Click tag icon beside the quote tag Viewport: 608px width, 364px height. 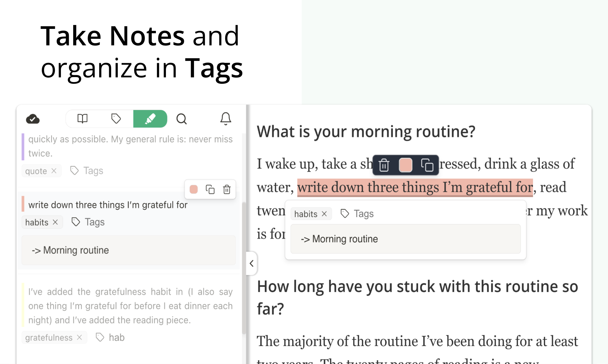coord(74,171)
